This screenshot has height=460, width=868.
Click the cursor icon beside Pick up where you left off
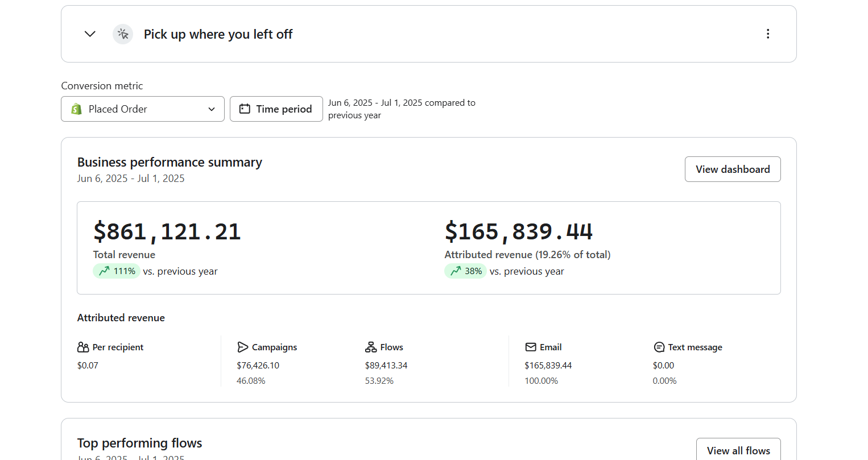pyautogui.click(x=123, y=34)
